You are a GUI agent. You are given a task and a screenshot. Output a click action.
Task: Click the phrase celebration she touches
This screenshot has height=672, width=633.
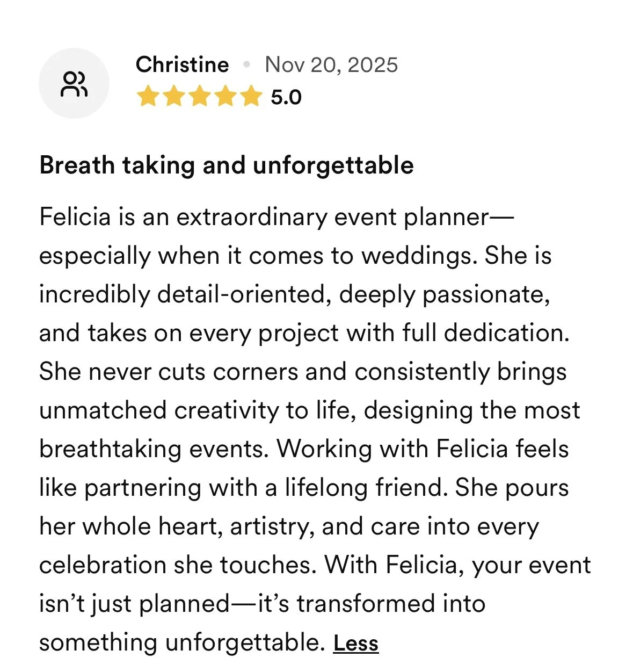tap(178, 566)
